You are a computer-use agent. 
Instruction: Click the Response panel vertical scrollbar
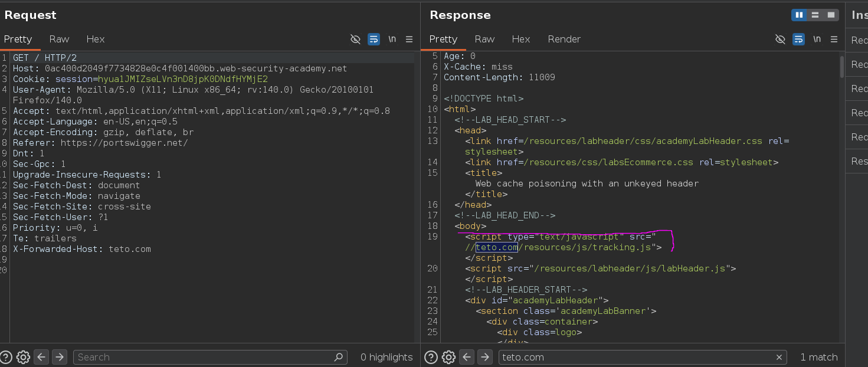841,67
